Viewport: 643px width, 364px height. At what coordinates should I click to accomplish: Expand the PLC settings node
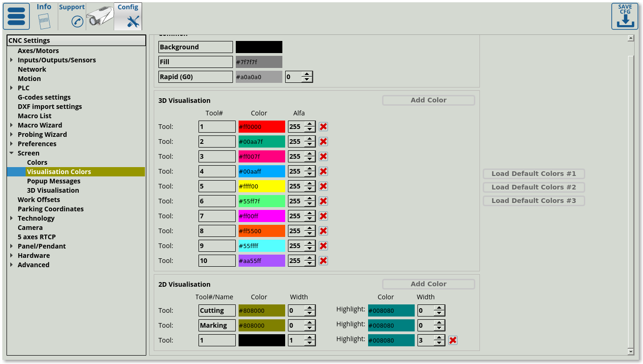tap(12, 88)
